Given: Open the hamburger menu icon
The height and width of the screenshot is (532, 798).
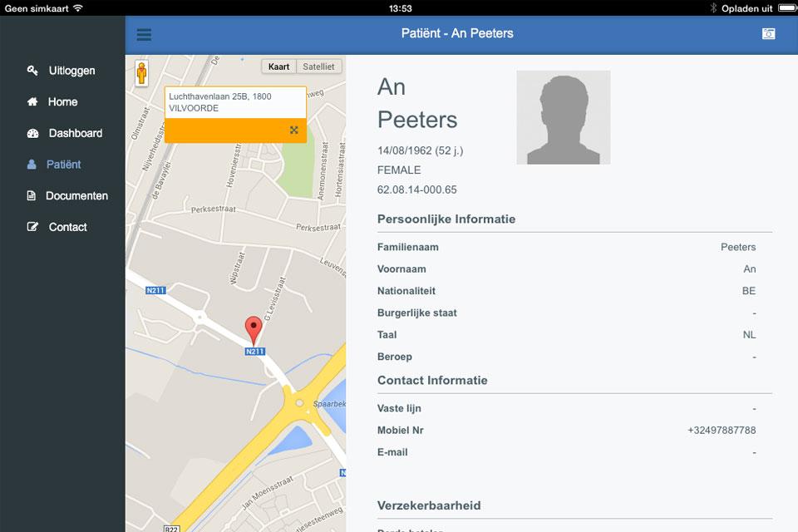Looking at the screenshot, I should 144,34.
